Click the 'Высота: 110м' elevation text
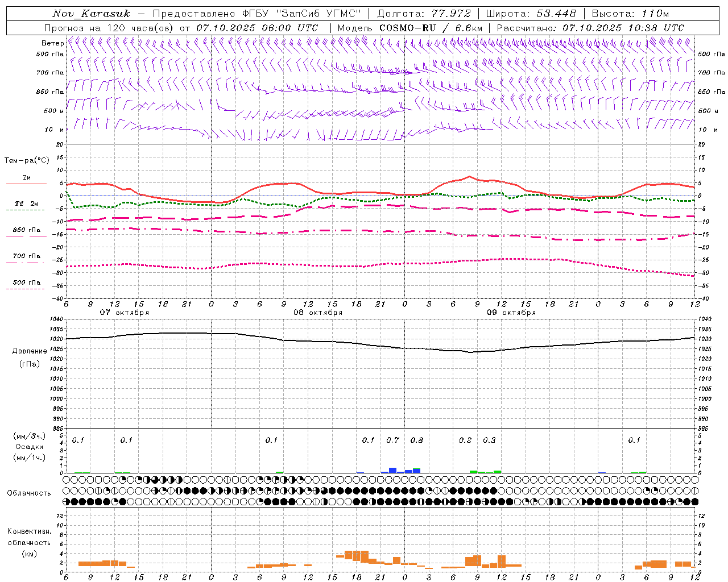The width and height of the screenshot is (728, 582). [x=630, y=14]
